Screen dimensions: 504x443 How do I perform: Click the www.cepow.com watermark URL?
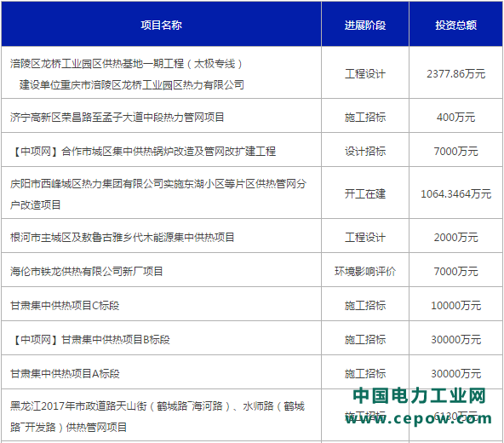point(419,418)
